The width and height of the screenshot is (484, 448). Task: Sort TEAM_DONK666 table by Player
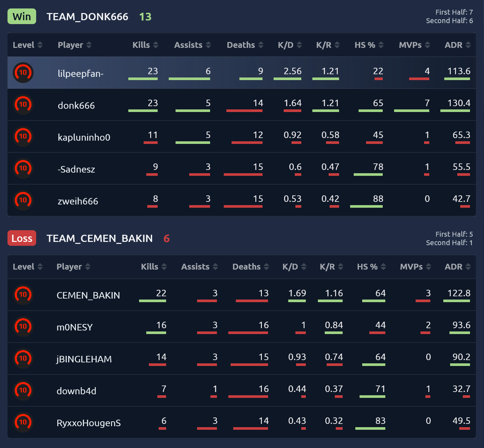click(x=75, y=45)
